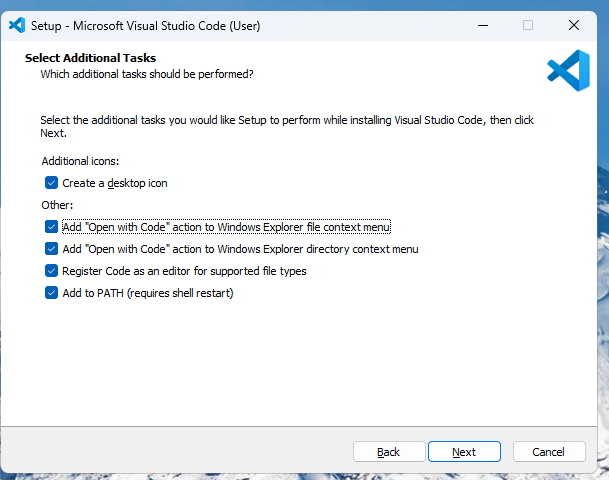Screen dimensions: 609x480
Task: Uncheck Register Code as editor for file types
Action: point(51,271)
